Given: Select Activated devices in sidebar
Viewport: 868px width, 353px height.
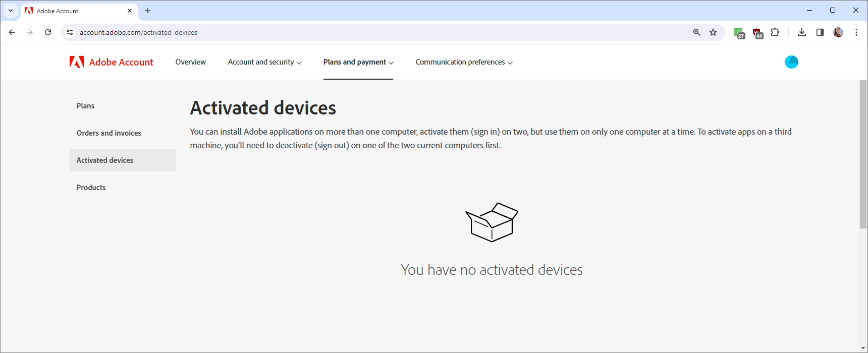Looking at the screenshot, I should [123, 160].
